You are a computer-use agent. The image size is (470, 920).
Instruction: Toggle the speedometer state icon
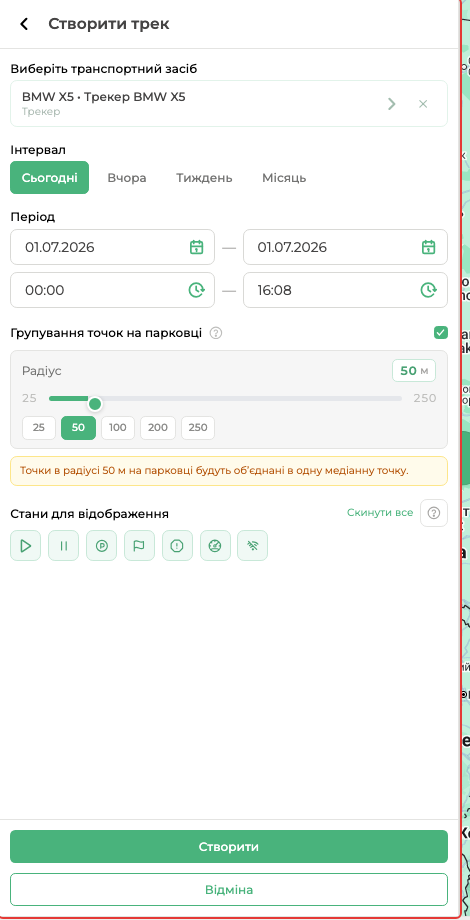[215, 546]
